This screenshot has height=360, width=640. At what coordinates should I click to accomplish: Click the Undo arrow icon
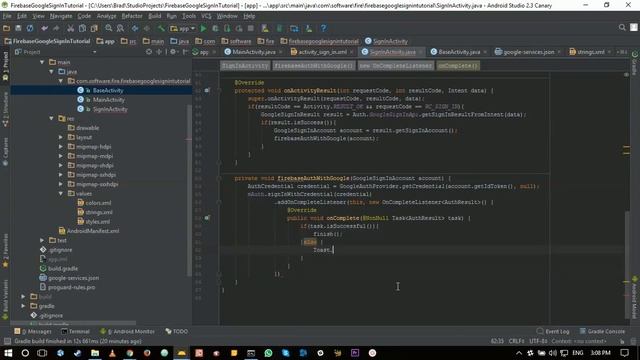(44, 28)
